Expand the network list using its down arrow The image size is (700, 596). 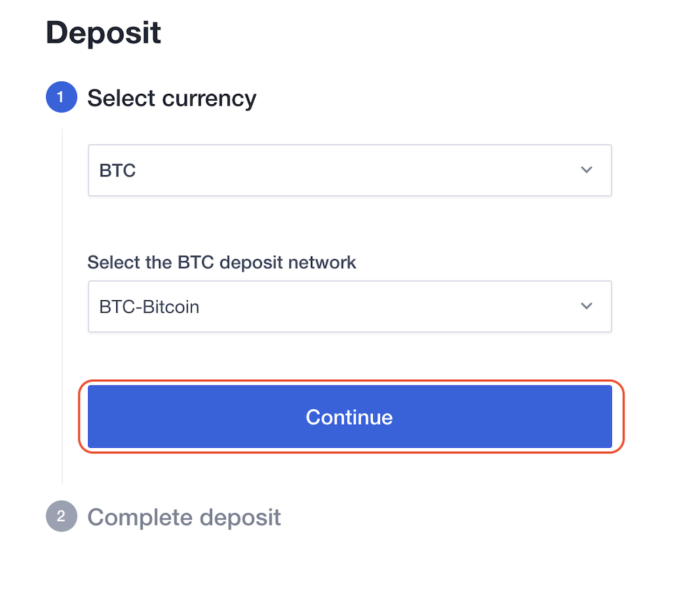587,306
